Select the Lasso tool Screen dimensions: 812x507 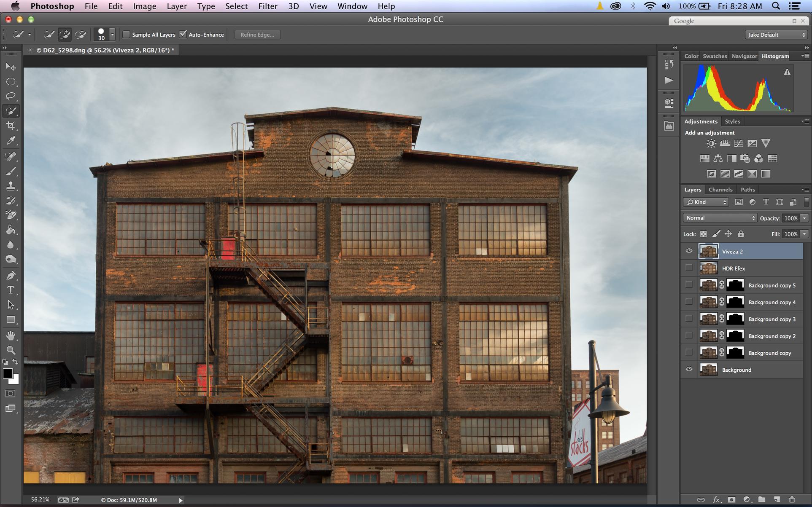coord(11,96)
